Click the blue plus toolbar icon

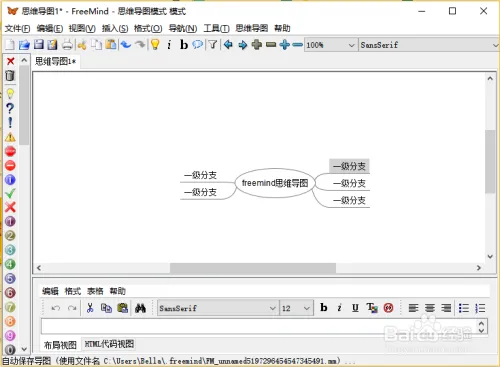[284, 44]
